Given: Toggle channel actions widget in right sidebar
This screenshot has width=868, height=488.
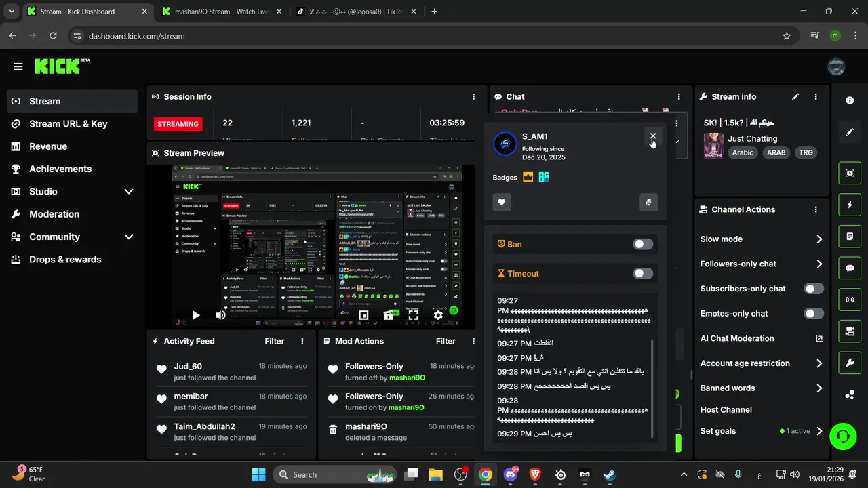Looking at the screenshot, I should (x=850, y=331).
